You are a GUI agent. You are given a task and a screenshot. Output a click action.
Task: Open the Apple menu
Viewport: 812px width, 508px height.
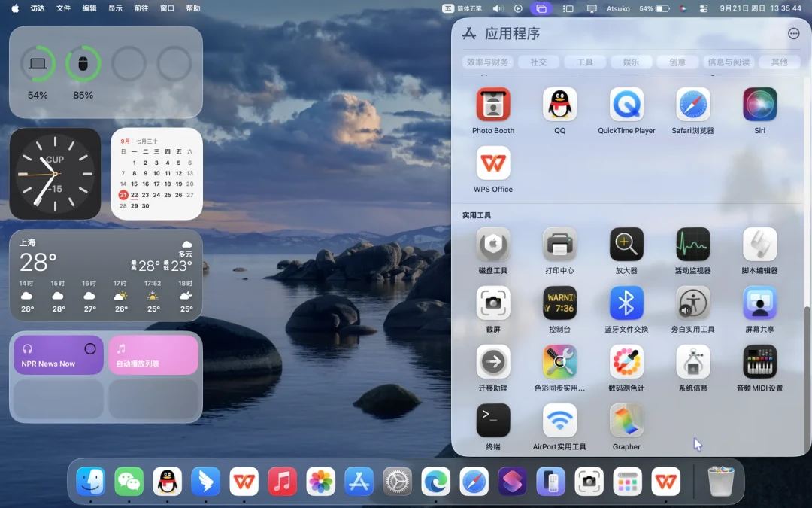[15, 8]
